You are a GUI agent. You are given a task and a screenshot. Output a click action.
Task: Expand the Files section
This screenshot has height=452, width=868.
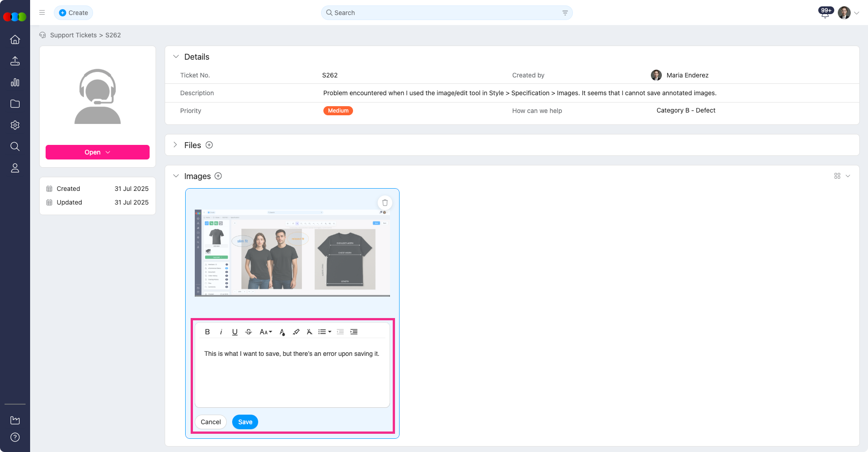(x=176, y=145)
